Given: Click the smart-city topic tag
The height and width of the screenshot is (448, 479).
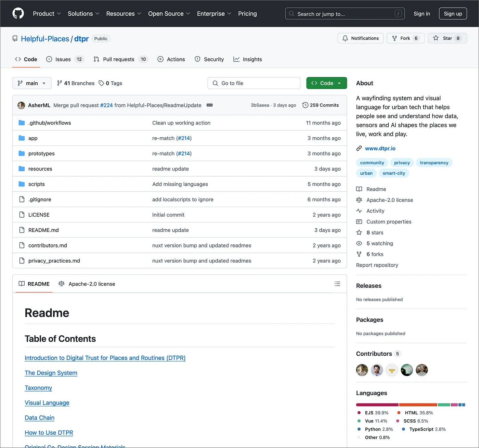Looking at the screenshot, I should (x=394, y=173).
